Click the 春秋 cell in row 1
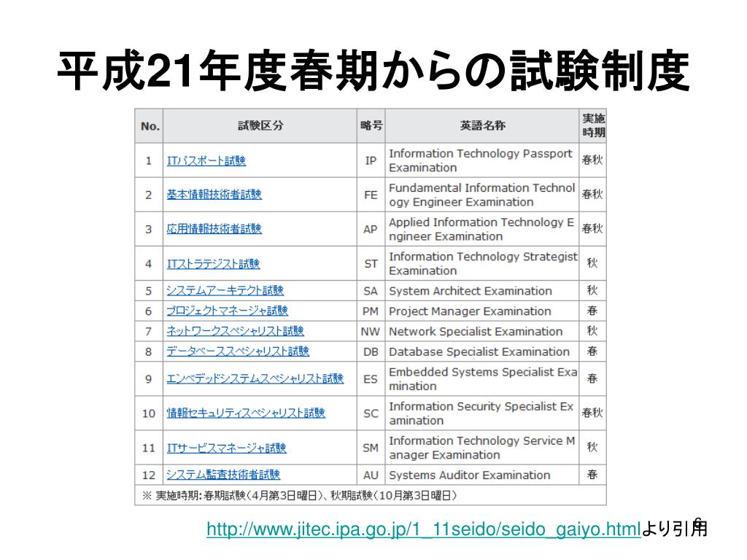The height and width of the screenshot is (560, 747). [x=592, y=160]
